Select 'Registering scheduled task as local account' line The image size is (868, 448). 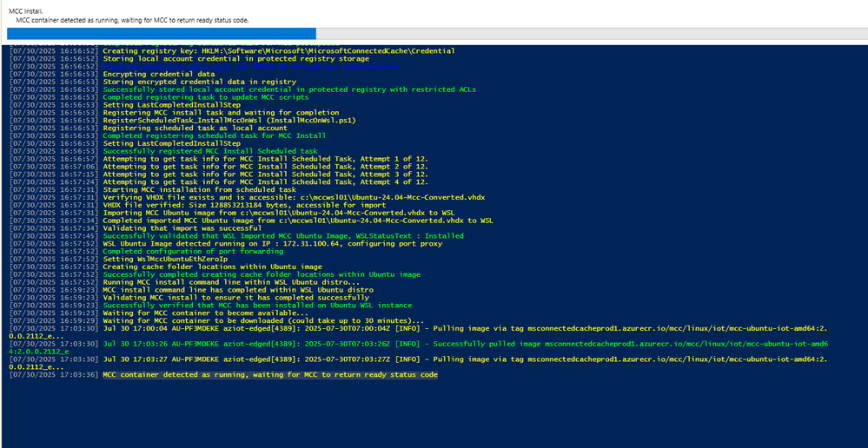click(195, 128)
